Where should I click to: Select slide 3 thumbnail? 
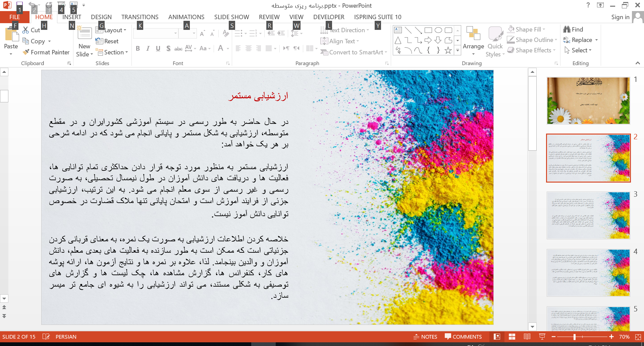(588, 215)
